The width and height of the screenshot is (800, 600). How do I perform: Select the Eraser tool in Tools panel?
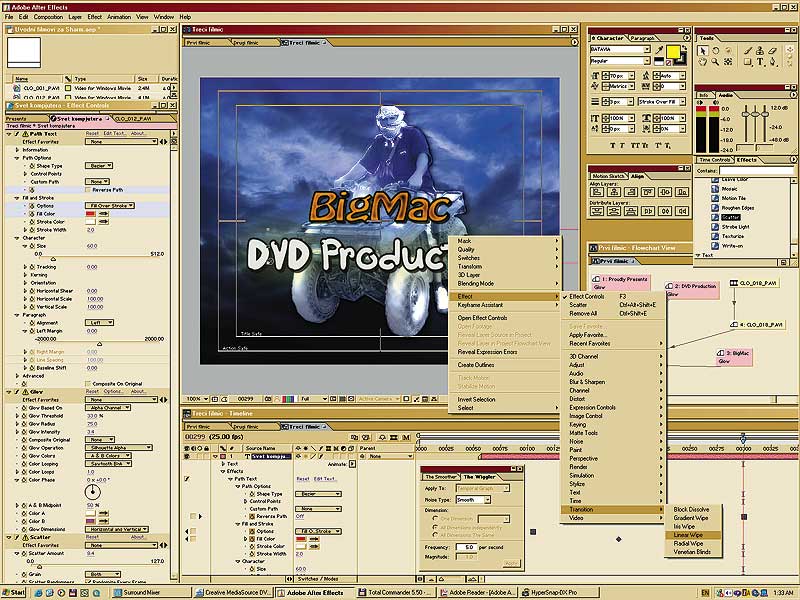tap(772, 50)
